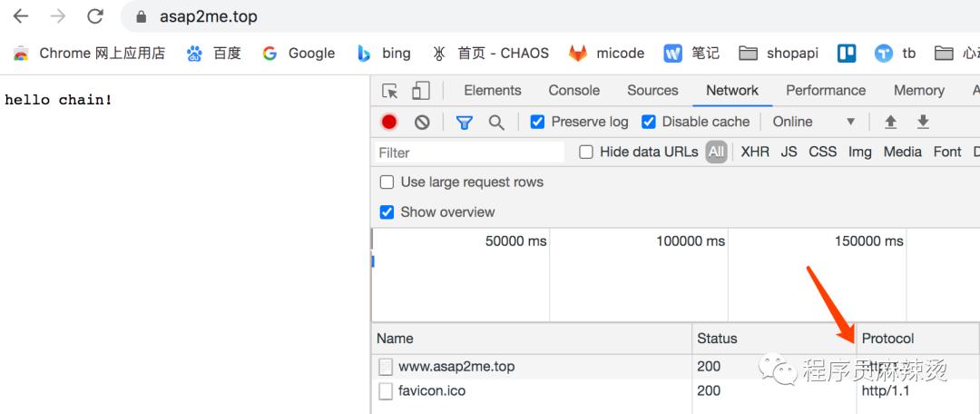The width and height of the screenshot is (980, 414).
Task: Sort requests by the Status column
Action: pos(774,339)
